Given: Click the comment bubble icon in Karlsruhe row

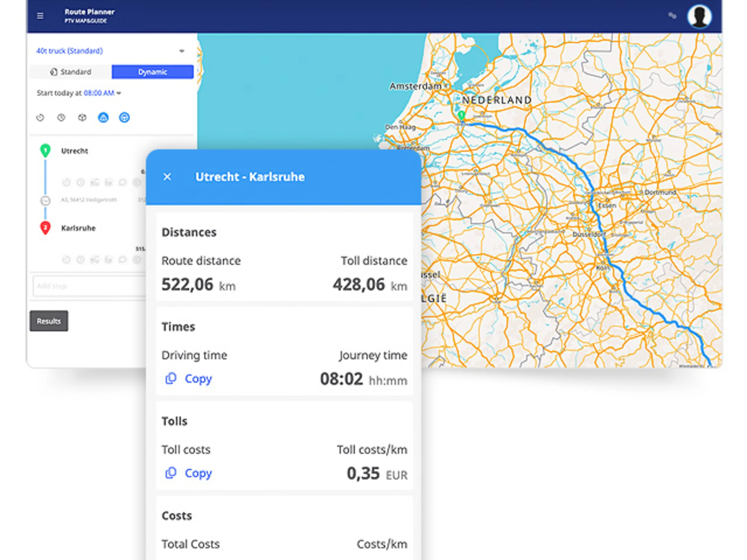Looking at the screenshot, I should click(x=123, y=260).
